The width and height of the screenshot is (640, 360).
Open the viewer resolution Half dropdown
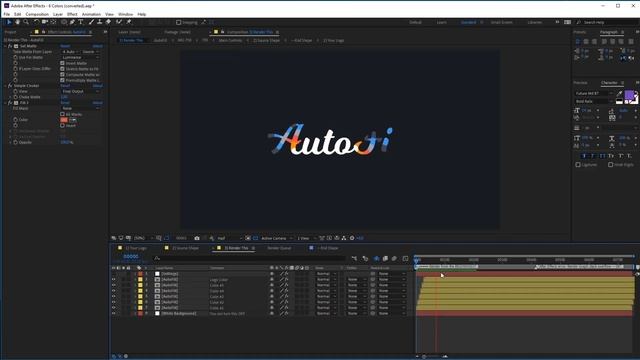[229, 238]
